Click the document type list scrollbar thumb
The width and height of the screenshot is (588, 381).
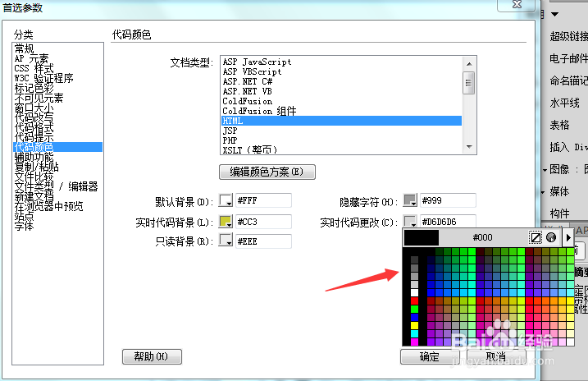click(469, 83)
